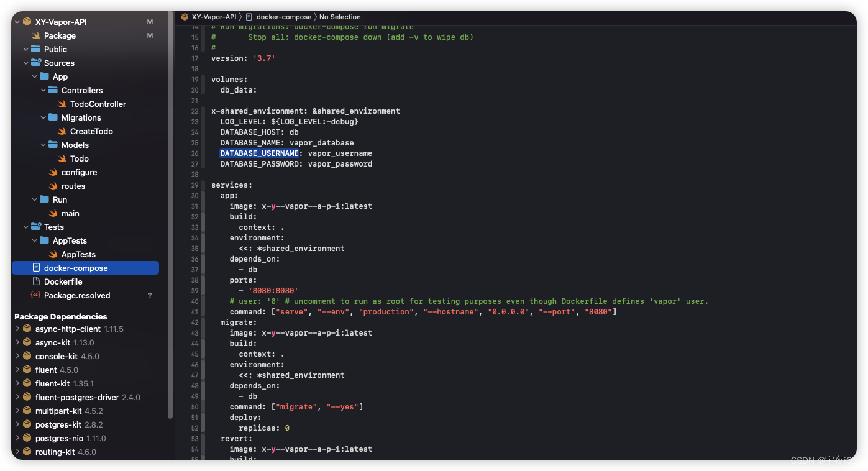Expand the fluent-kit dependency
The image size is (868, 471).
click(x=17, y=383)
